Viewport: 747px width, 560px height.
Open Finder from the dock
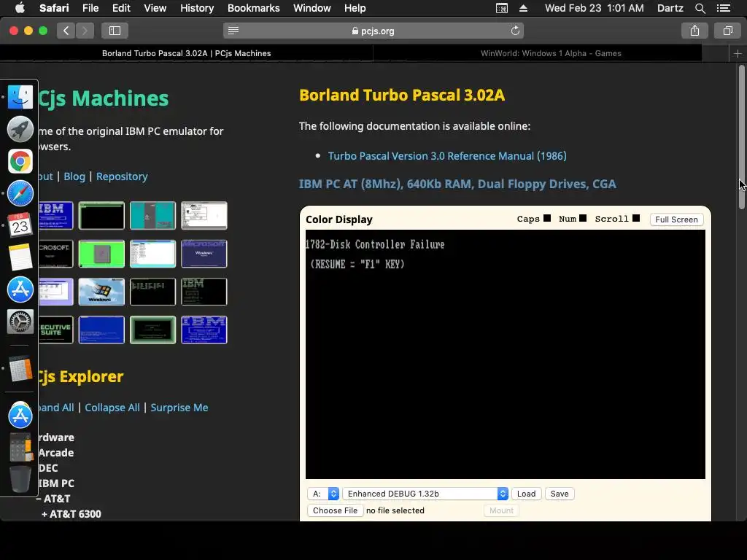coord(20,97)
